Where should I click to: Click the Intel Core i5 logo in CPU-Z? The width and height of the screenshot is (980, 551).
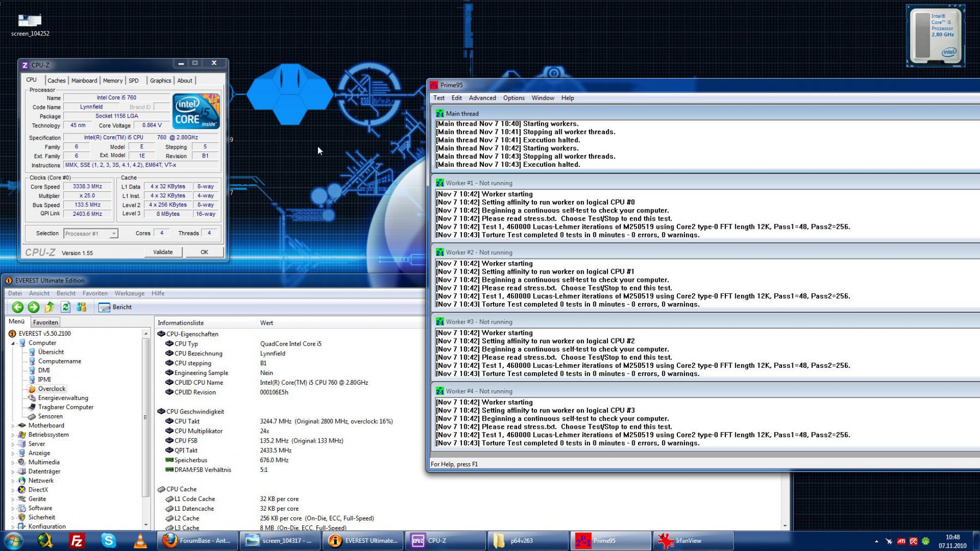(x=196, y=111)
